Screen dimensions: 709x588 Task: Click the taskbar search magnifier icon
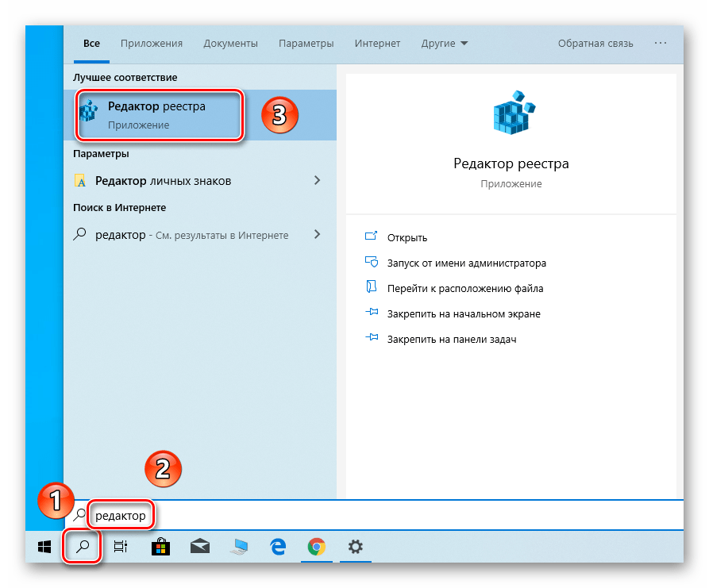[x=83, y=546]
